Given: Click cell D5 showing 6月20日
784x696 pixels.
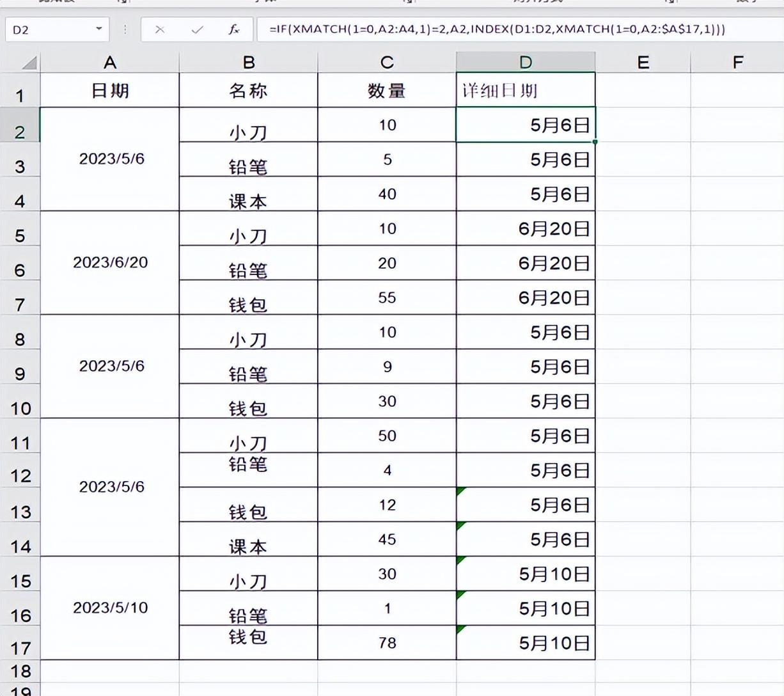Looking at the screenshot, I should (x=526, y=228).
